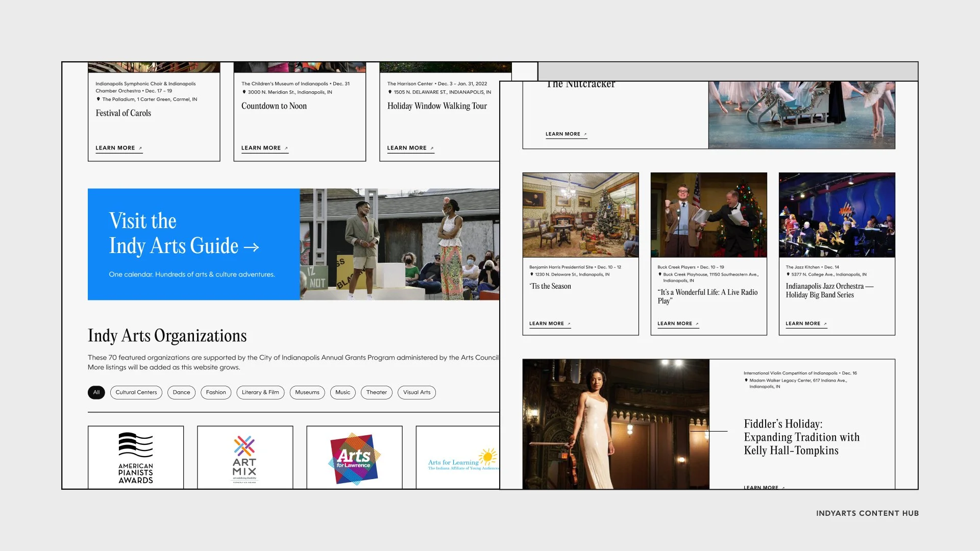
Task: Enable the Dance category filter
Action: pyautogui.click(x=181, y=392)
